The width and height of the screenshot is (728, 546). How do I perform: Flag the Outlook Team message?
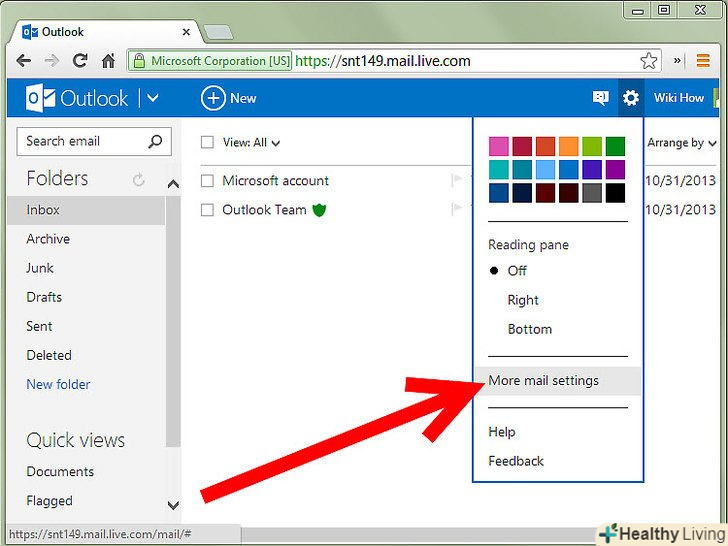coord(456,209)
